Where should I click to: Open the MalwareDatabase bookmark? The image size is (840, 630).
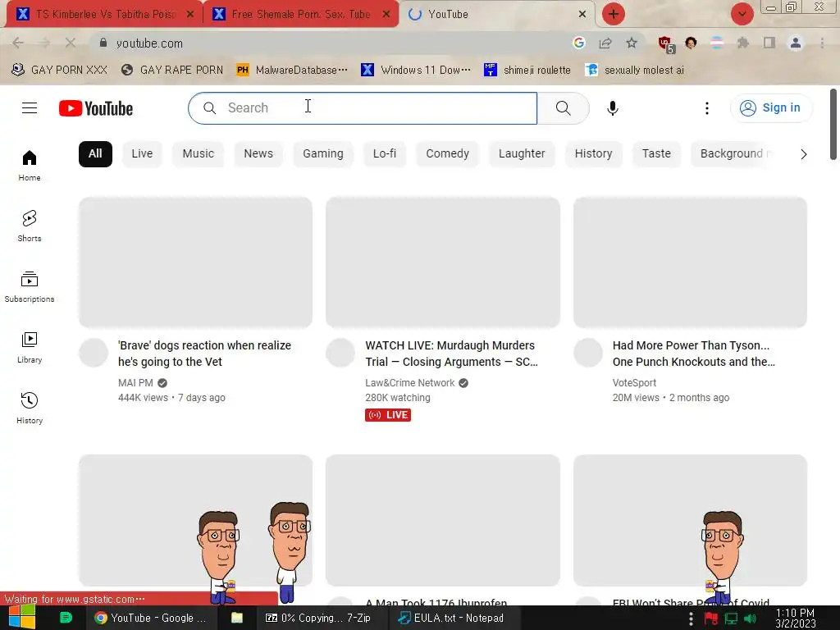(x=292, y=70)
